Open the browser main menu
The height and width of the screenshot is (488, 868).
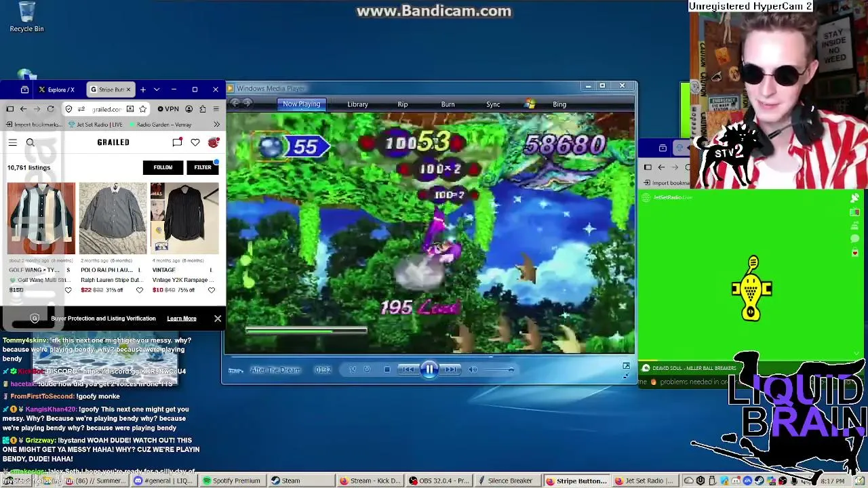click(x=216, y=109)
